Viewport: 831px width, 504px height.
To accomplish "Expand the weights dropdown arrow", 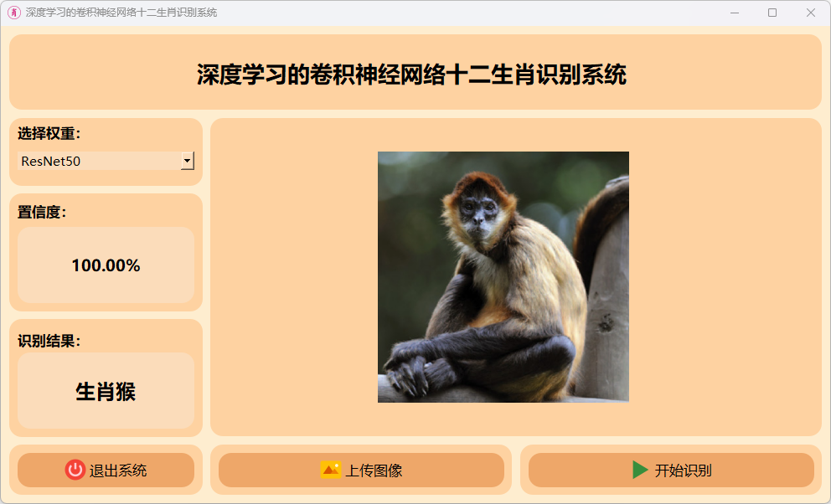I will coord(187,161).
